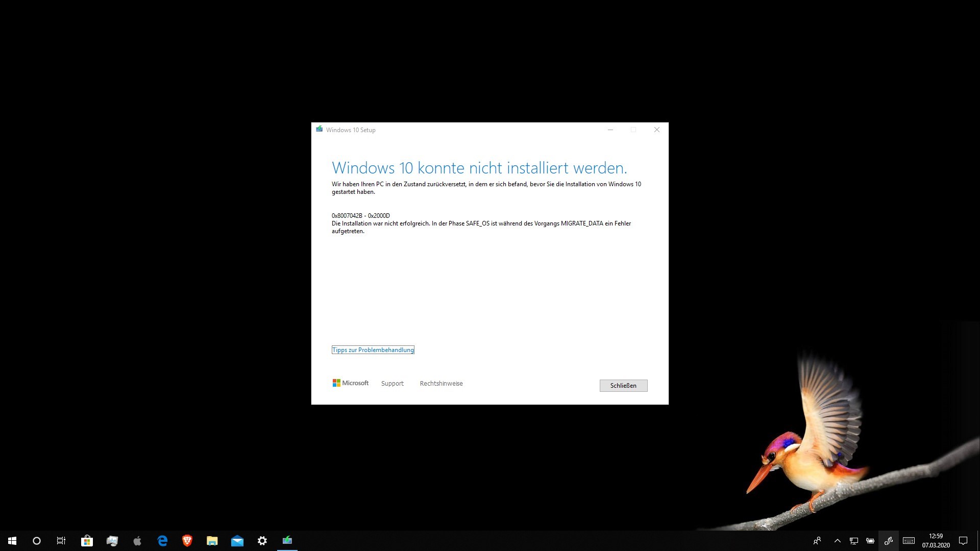Open Settings gear on the taskbar
This screenshot has height=551, width=980.
[262, 541]
